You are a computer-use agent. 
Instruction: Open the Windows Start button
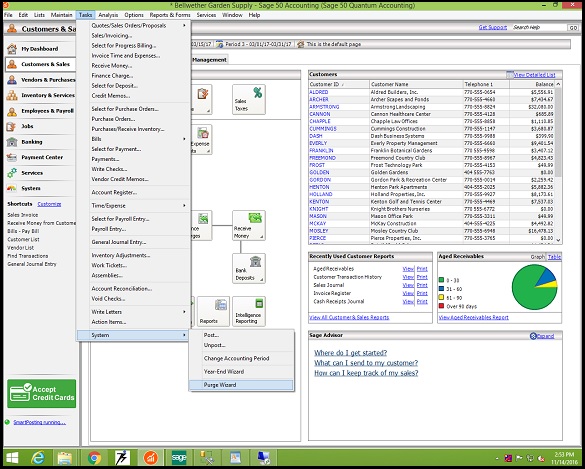pos(12,457)
